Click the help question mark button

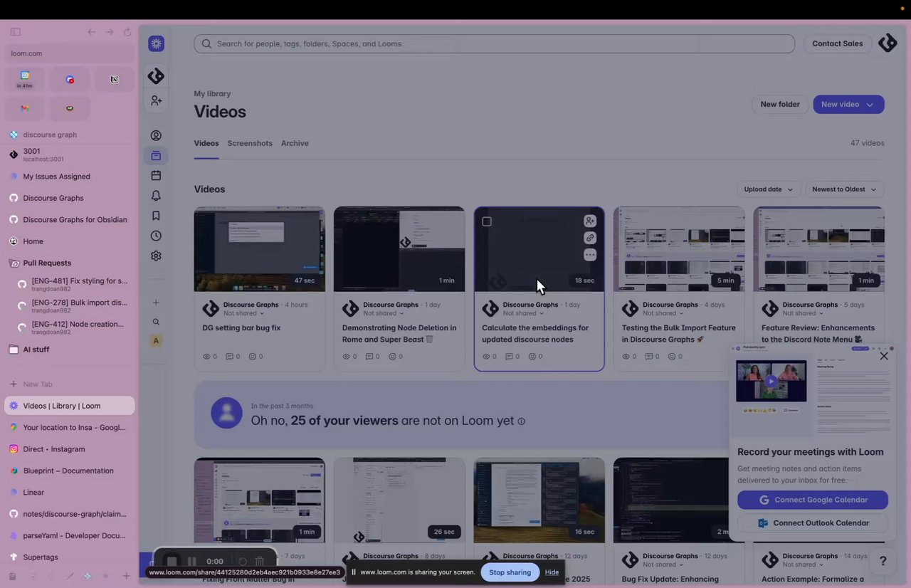coord(883,562)
